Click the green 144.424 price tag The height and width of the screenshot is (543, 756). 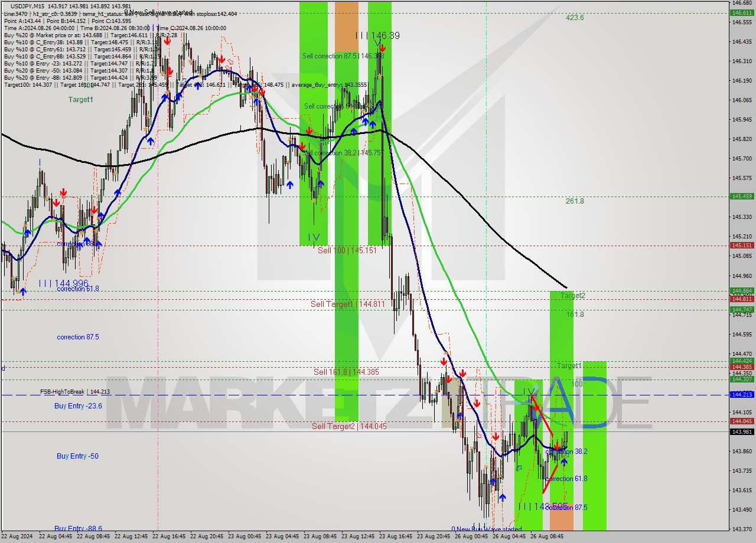click(742, 361)
